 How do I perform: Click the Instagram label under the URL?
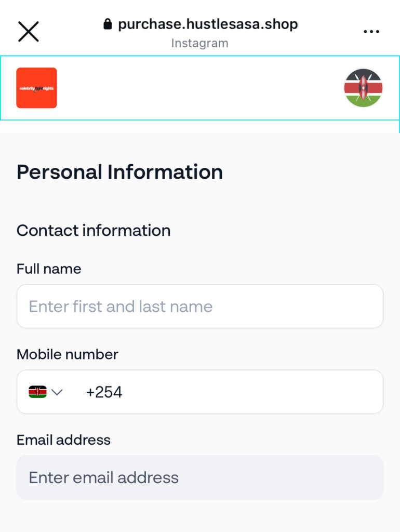click(199, 43)
